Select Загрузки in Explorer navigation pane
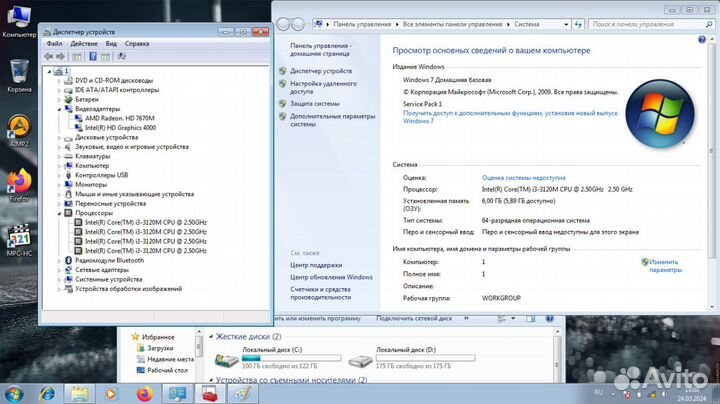Screen dimensions: 720x404 pyautogui.click(x=160, y=348)
